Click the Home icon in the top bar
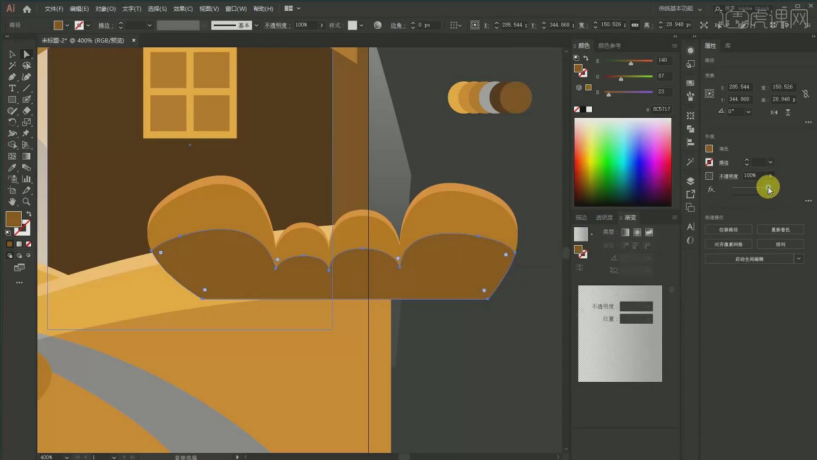 click(x=27, y=8)
